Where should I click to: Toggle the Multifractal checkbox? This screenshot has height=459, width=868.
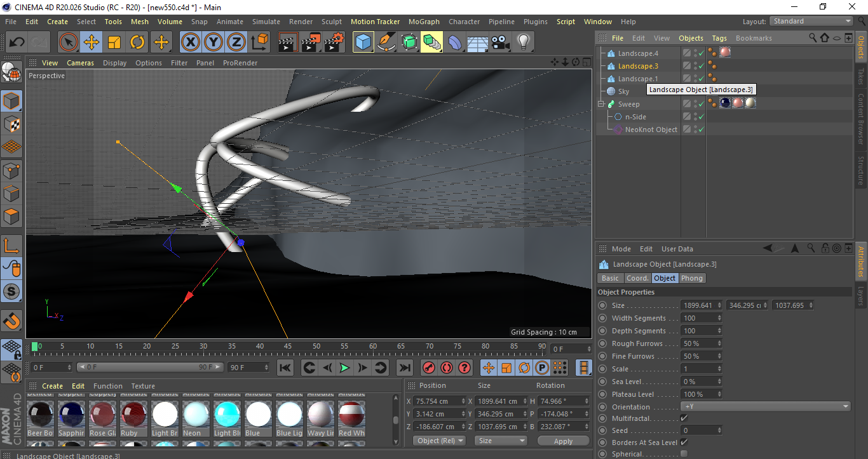[x=684, y=418]
